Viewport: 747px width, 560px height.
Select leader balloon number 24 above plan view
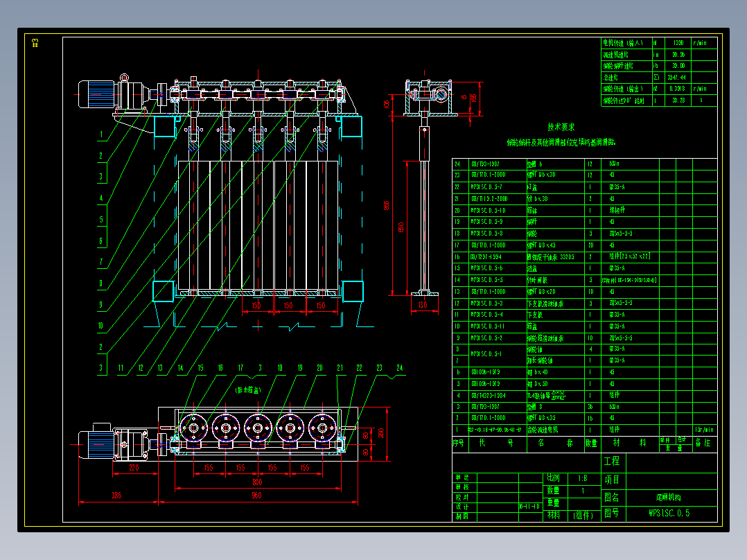tap(399, 368)
